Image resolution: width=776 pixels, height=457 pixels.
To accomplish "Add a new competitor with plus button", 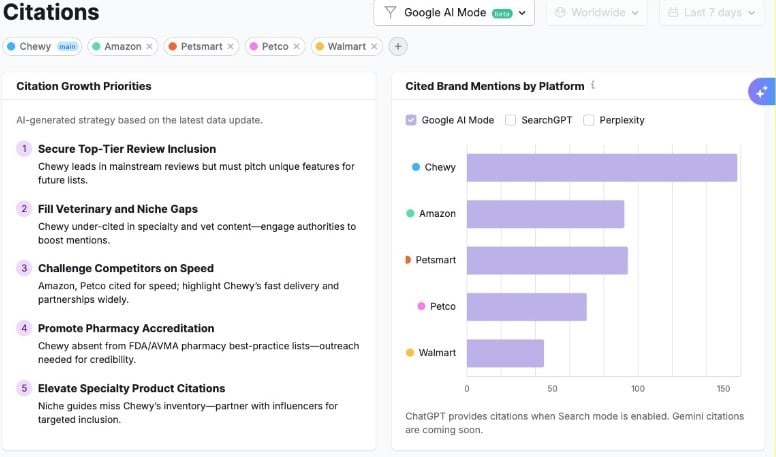I will (x=398, y=47).
